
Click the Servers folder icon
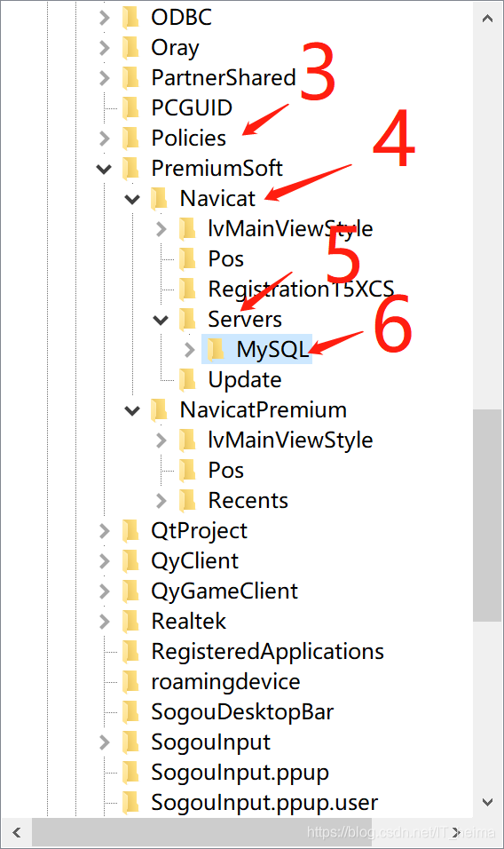point(187,319)
